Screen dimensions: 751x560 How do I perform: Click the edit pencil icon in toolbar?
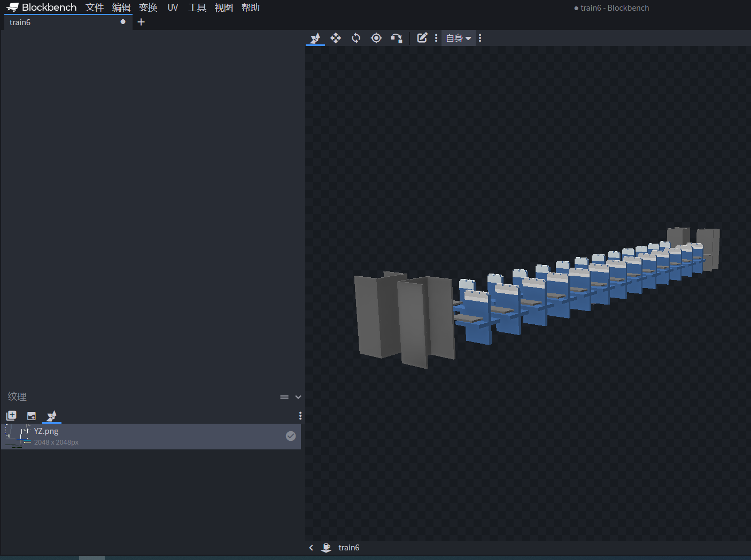point(422,38)
